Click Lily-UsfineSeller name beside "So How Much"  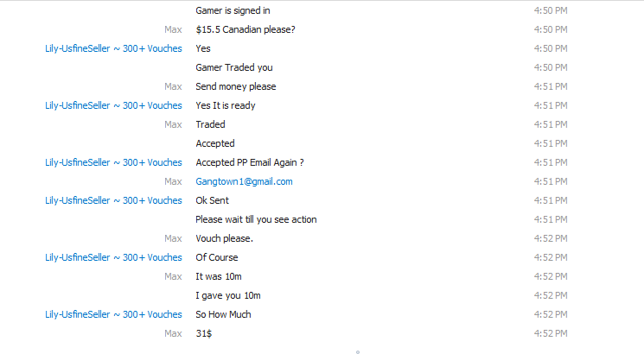(113, 314)
